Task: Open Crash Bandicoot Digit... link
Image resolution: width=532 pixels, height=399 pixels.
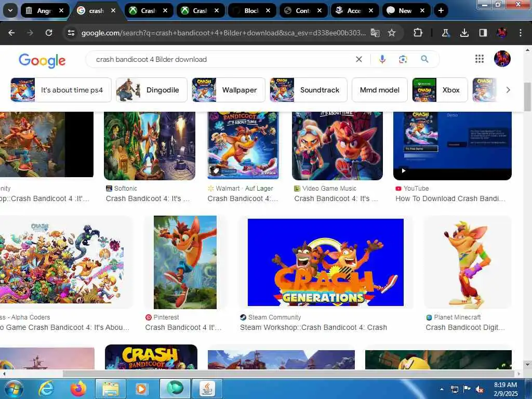Action: [465, 327]
